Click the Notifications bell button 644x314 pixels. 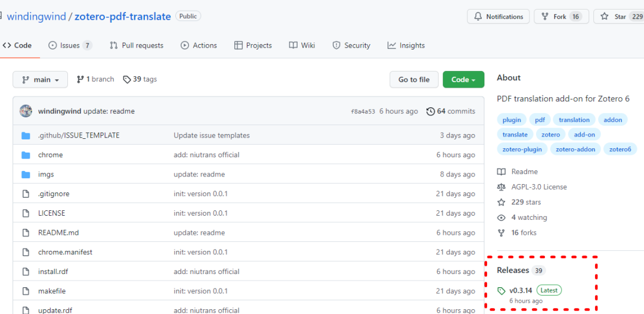coord(498,17)
